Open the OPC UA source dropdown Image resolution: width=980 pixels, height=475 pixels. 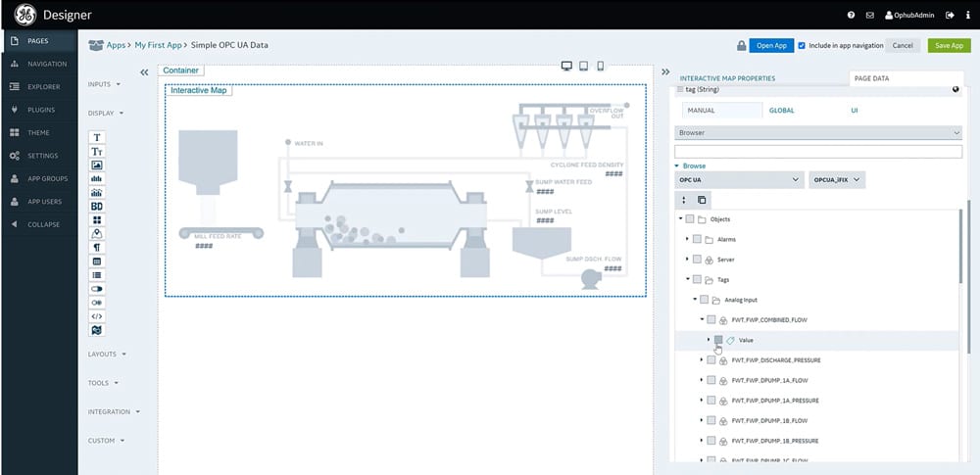pos(739,180)
